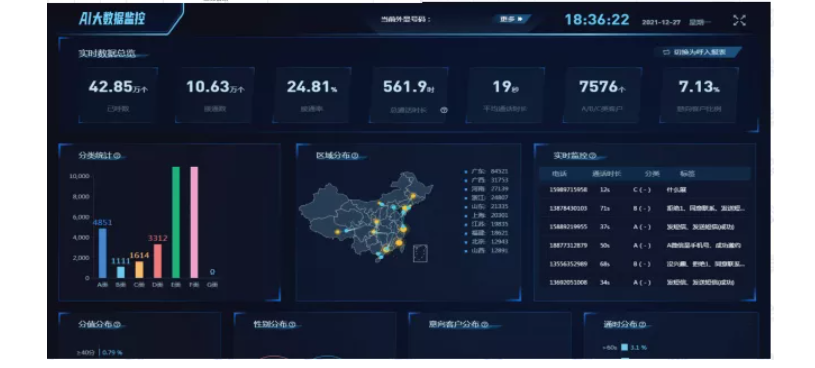The image size is (815, 368).
Task: Click help icon beside 实时监控 title
Action: click(593, 155)
